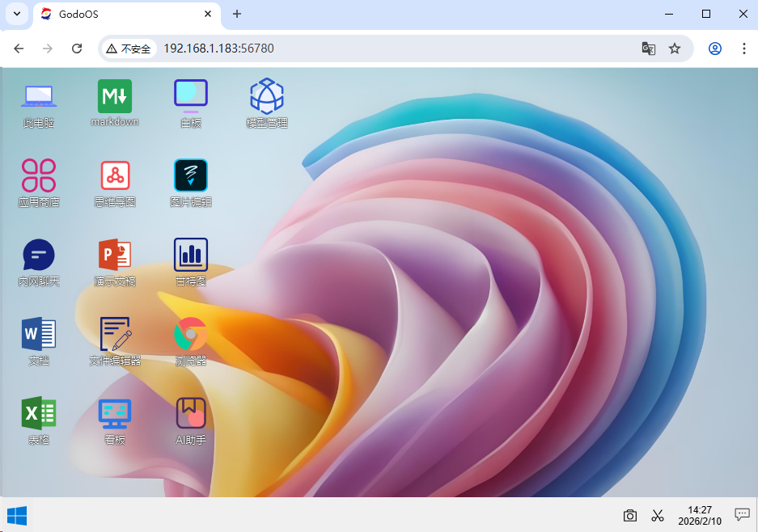Viewport: 758px width, 532px height.
Task: Open the message notification icon in taskbar
Action: click(742, 514)
